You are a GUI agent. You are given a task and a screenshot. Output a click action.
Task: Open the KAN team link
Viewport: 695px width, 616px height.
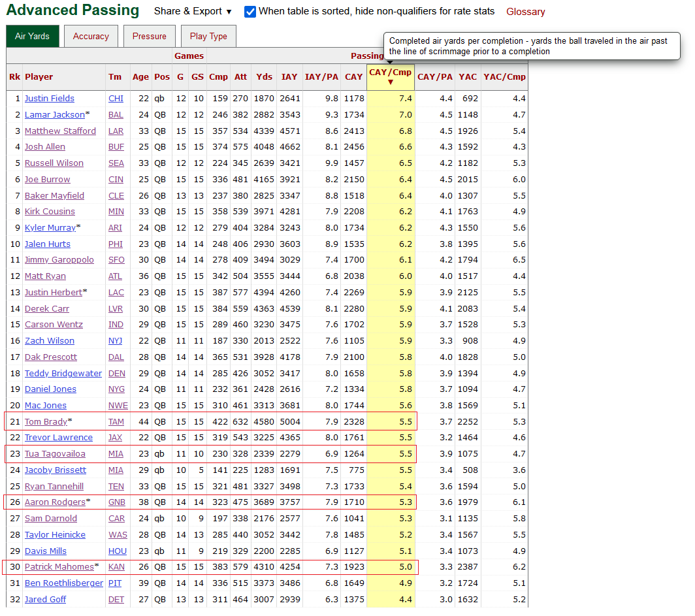[x=116, y=567]
